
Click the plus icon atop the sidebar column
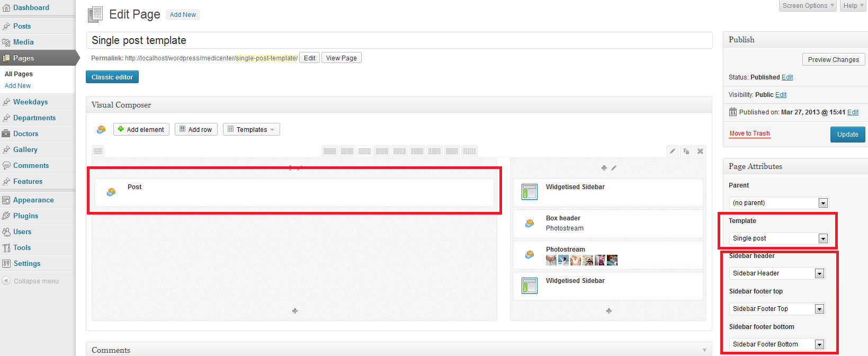(x=604, y=168)
